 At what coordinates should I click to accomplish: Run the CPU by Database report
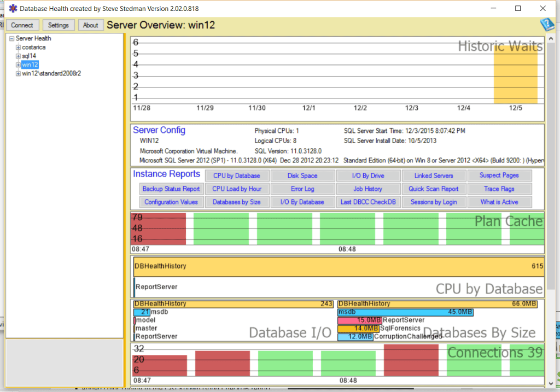point(237,175)
